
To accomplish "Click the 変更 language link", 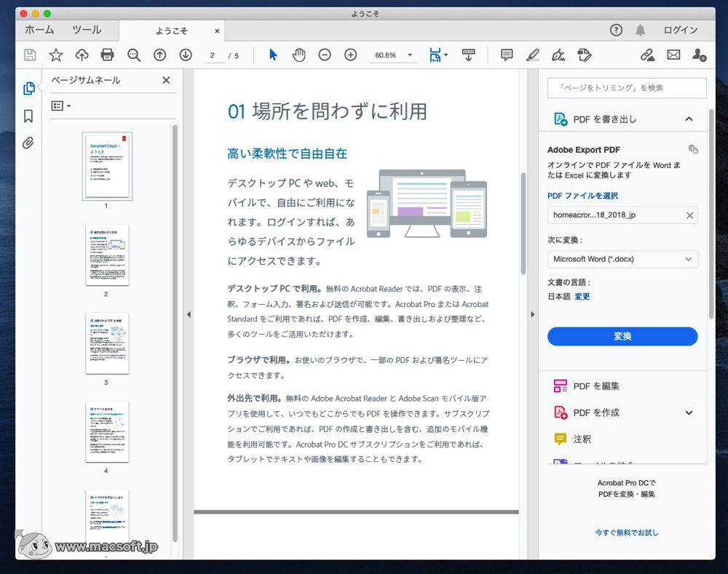I will pos(582,297).
